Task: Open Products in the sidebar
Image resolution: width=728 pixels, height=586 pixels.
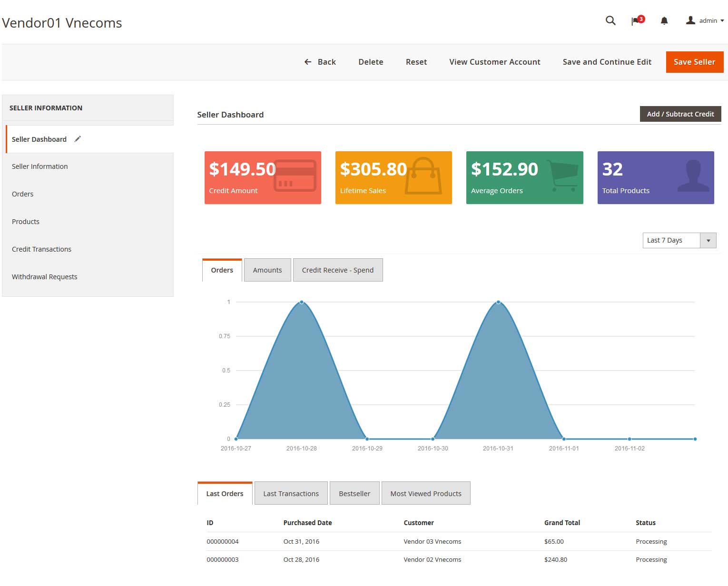Action: (x=88, y=222)
